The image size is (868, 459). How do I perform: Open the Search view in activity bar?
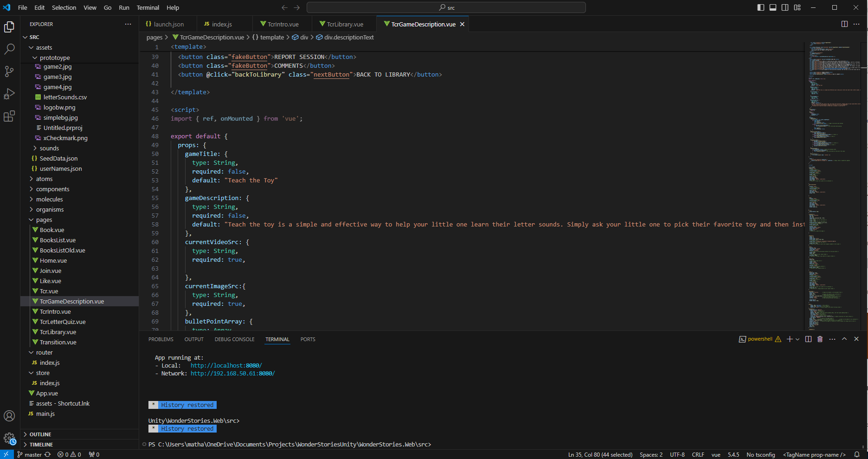pos(9,49)
